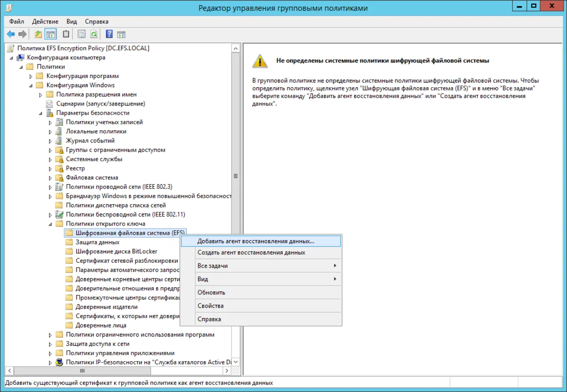Click the green Refresh toolbar icon

click(x=94, y=34)
